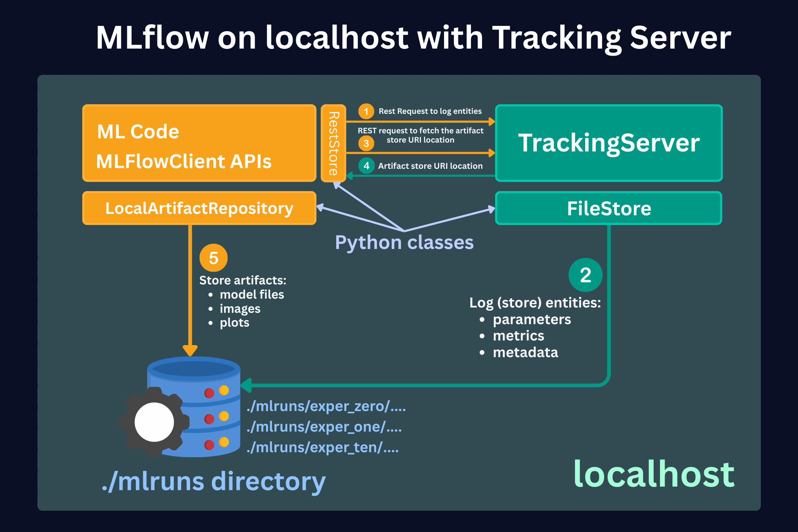The image size is (798, 532).
Task: Click the orange step 1 circle
Action: point(366,111)
